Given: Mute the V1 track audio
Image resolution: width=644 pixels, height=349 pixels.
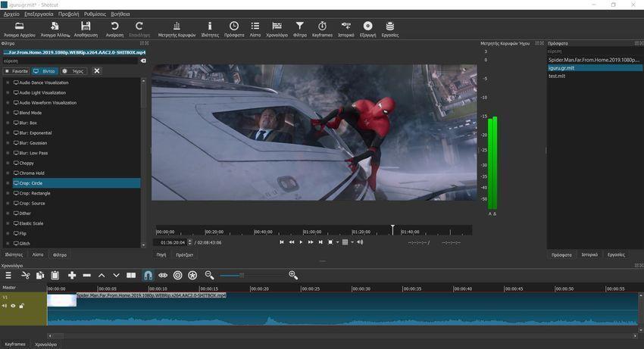Looking at the screenshot, I should coord(5,306).
